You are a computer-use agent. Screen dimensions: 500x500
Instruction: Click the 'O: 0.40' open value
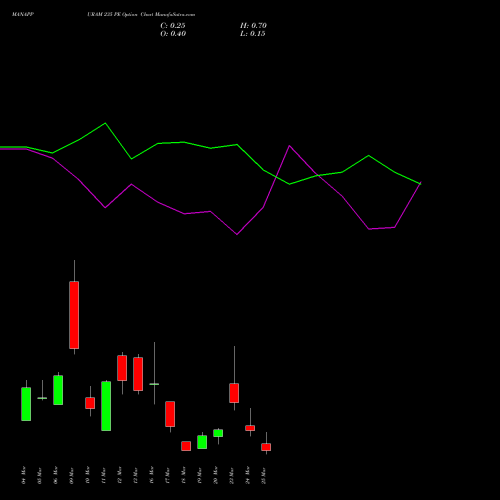tap(173, 34)
